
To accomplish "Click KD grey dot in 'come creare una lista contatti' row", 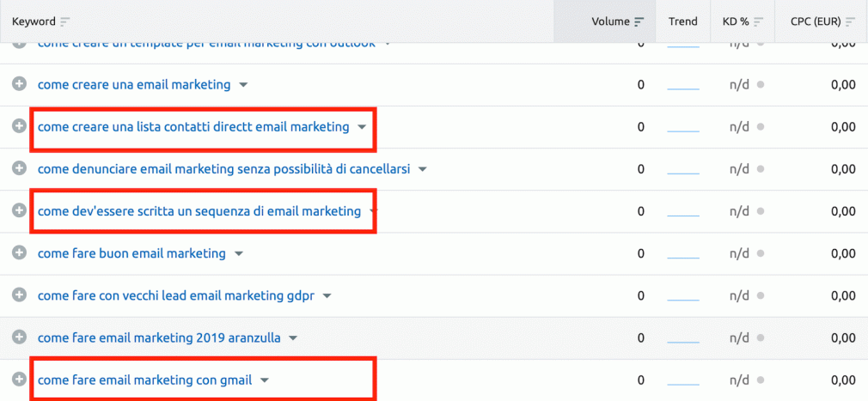I will tap(761, 127).
